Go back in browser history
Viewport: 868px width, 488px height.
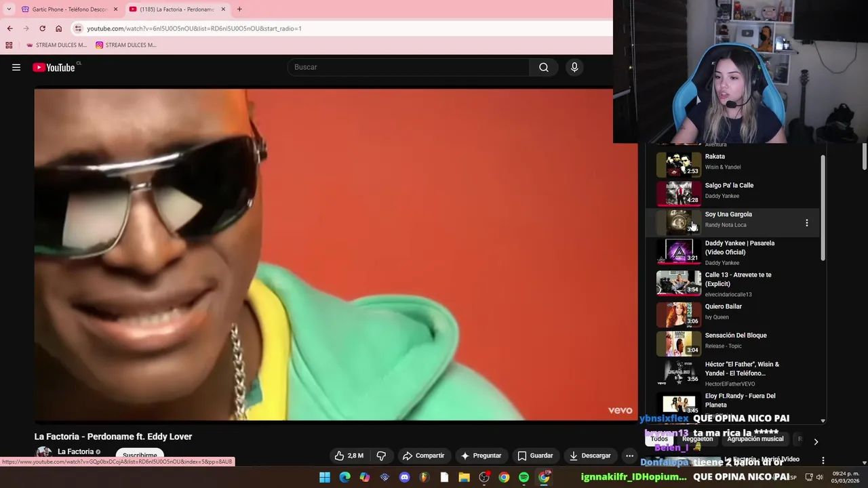click(9, 28)
